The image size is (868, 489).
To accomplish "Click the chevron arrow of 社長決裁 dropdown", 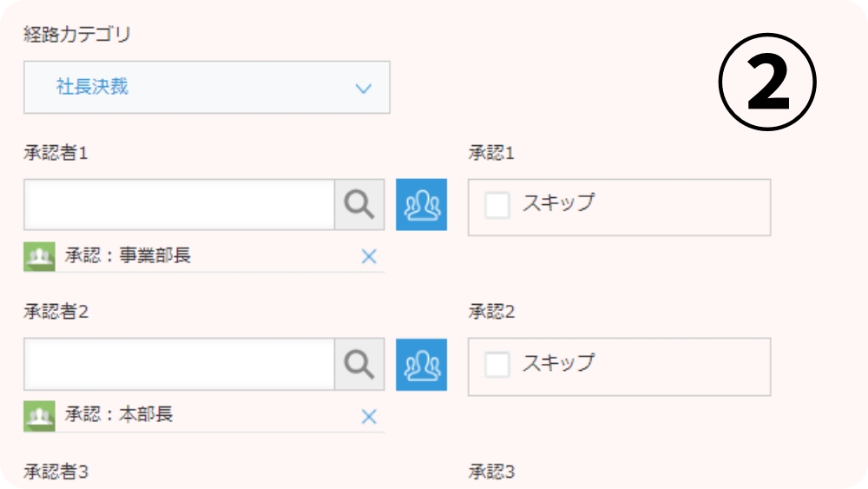I will [x=363, y=89].
